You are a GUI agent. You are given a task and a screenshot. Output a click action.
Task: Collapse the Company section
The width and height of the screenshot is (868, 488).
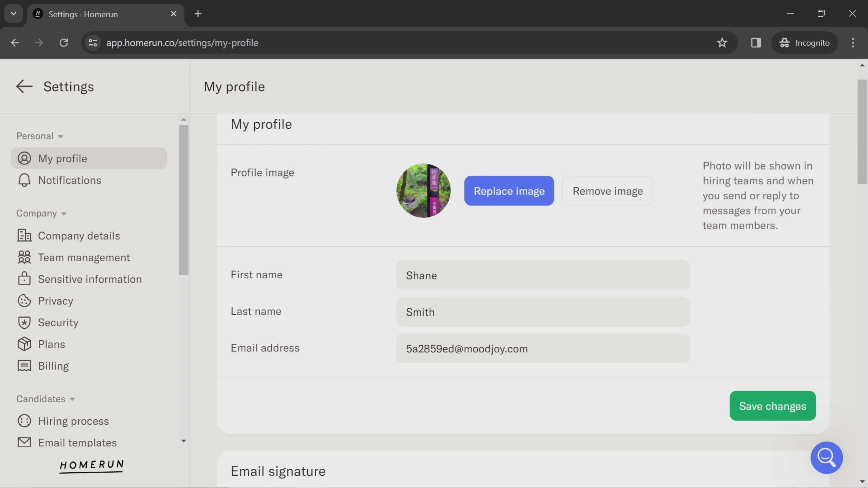(41, 213)
